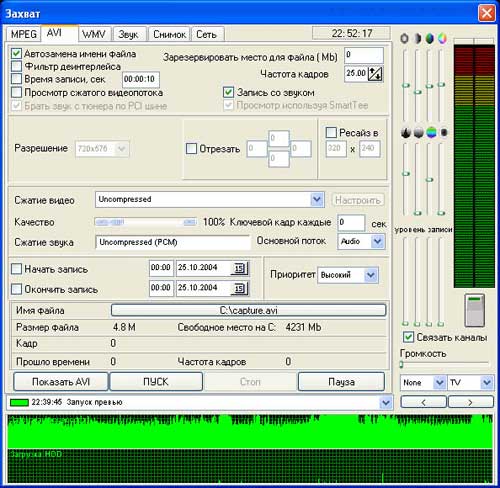Open the Приоритет dropdown set to Высокий
Image resolution: width=500 pixels, height=488 pixels.
(371, 275)
